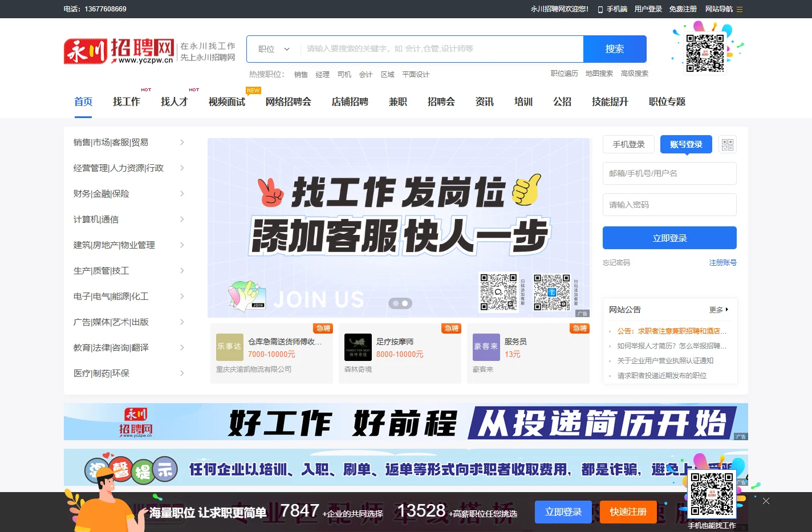The image size is (812, 532).
Task: Click the 高级搜索 link
Action: point(635,74)
